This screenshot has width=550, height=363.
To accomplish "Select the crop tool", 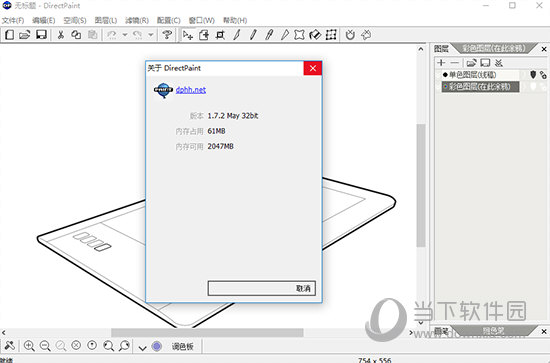I will point(220,35).
